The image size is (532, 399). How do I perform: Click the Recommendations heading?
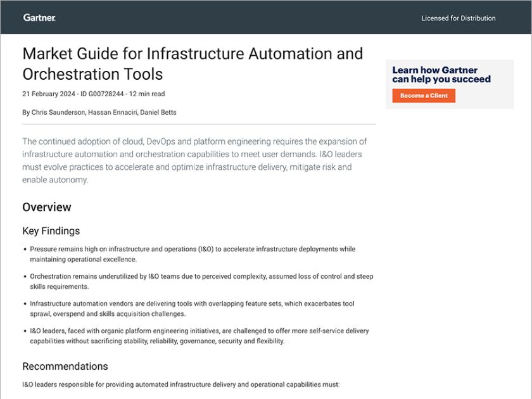(x=65, y=367)
